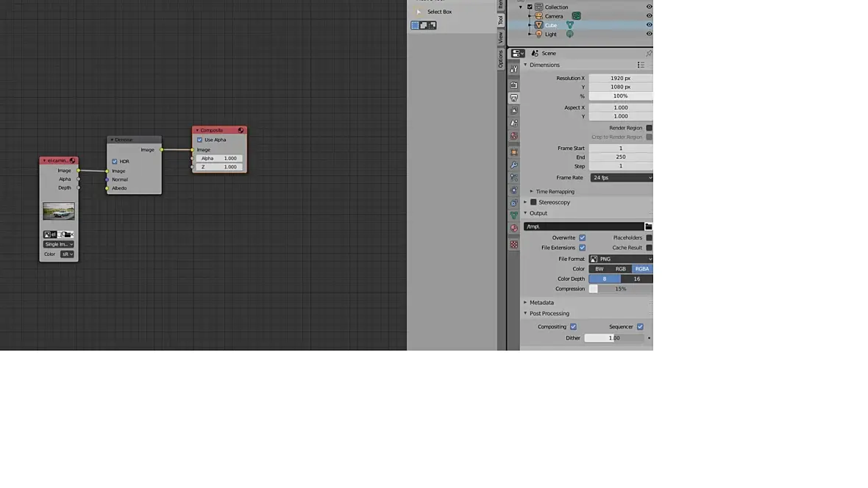Viewport: 868px width, 488px height.
Task: Switch to the View sidebar tab
Action: click(x=500, y=37)
